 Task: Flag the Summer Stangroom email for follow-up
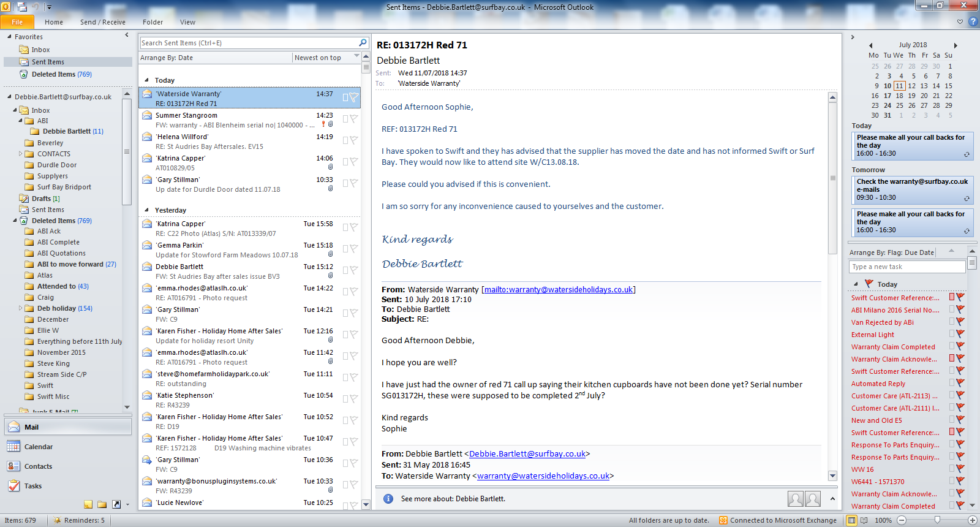tap(353, 119)
